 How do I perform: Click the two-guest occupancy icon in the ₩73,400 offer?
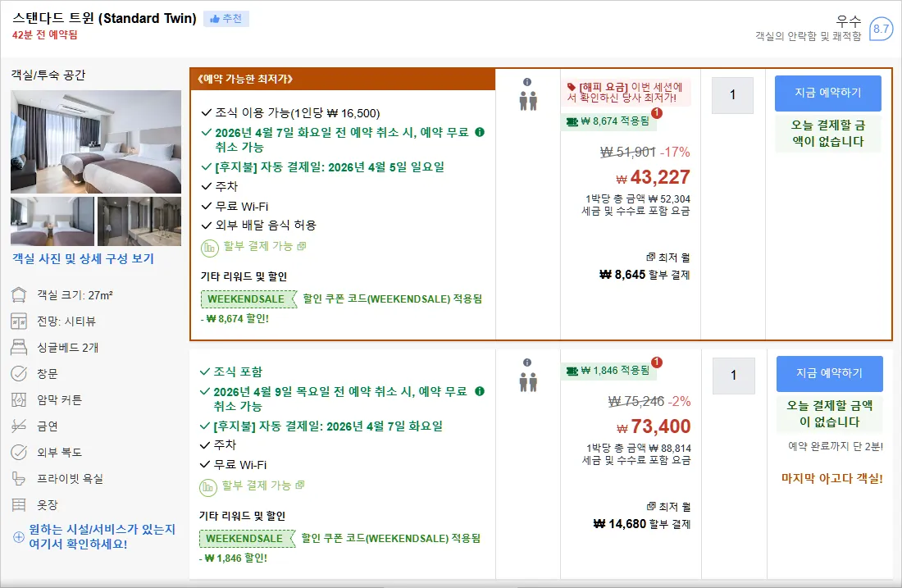coord(528,381)
